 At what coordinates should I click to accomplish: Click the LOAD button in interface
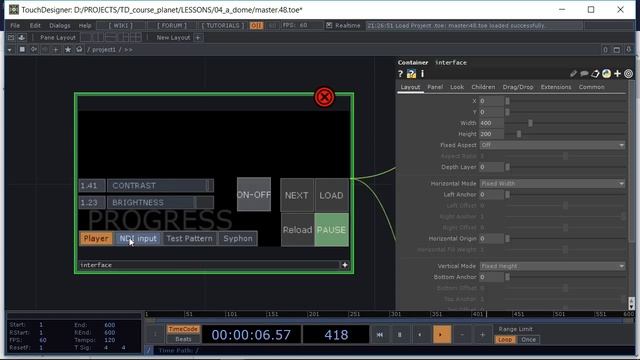pos(331,196)
